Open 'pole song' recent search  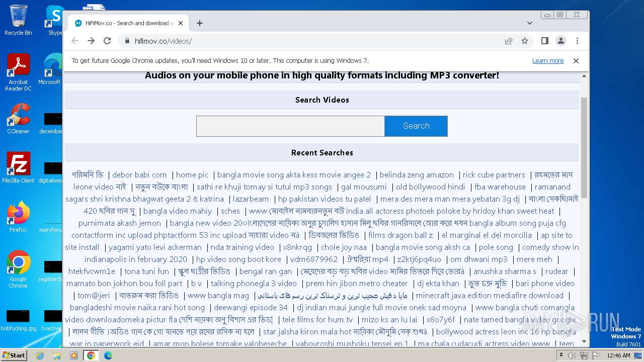click(496, 247)
